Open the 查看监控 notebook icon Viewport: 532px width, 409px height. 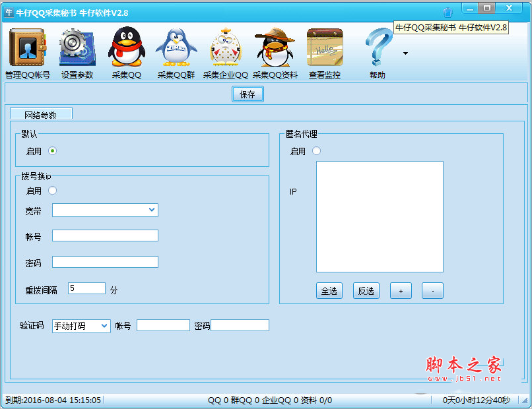[325, 48]
